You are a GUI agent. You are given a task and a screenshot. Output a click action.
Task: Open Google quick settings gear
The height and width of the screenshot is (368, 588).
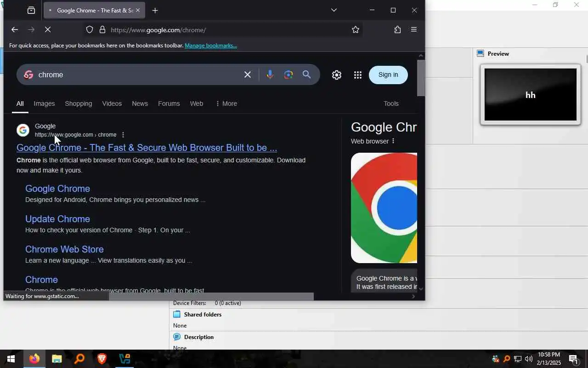point(337,75)
